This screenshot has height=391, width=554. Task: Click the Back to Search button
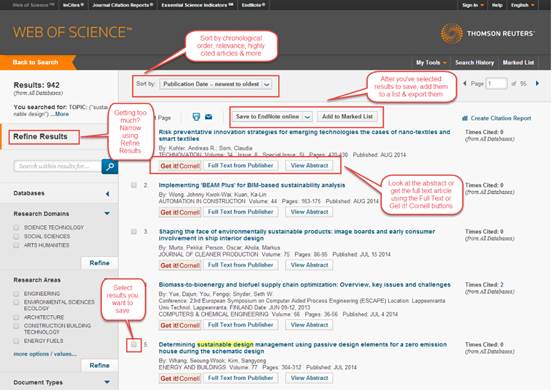click(35, 62)
